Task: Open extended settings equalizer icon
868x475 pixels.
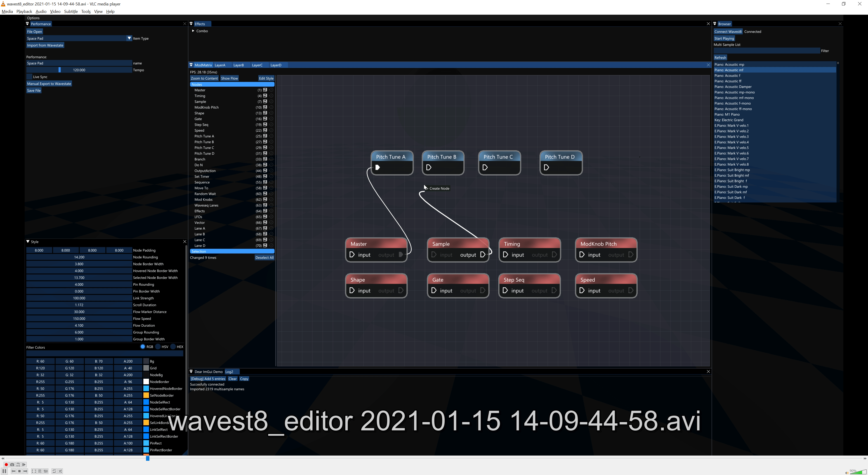Action: click(x=46, y=471)
